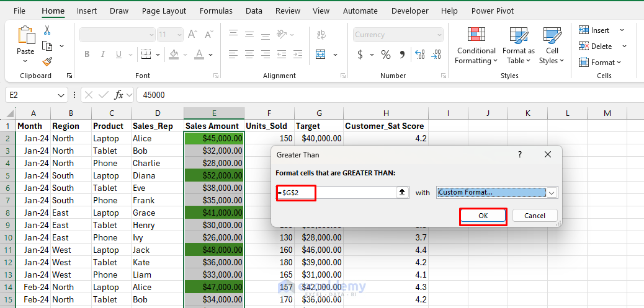Click the =$G$2 value input field
The width and height of the screenshot is (644, 308).
[336, 192]
